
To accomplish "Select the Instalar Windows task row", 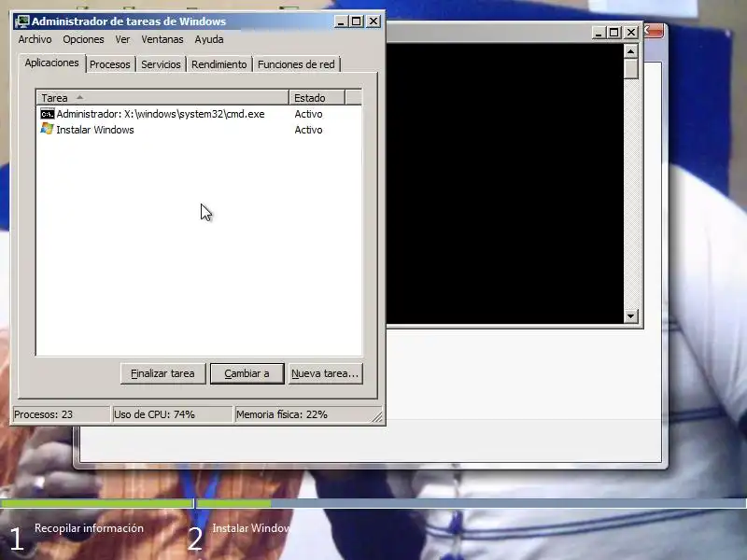I will 199,130.
